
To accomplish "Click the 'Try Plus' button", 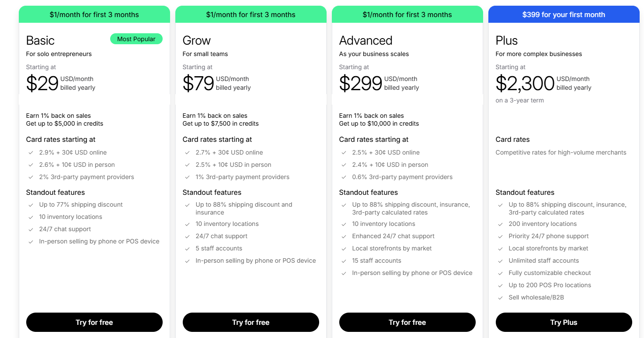I will pyautogui.click(x=564, y=322).
